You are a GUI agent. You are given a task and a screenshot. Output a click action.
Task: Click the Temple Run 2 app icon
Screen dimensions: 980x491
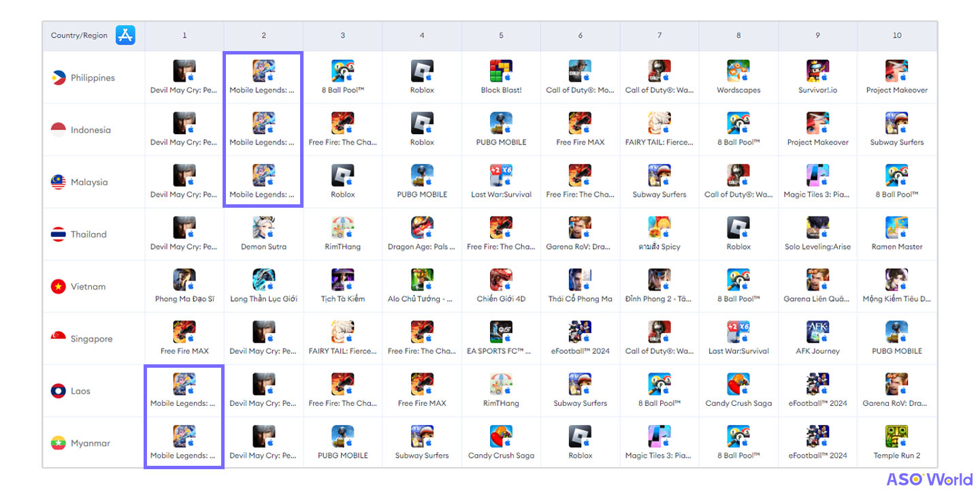point(897,437)
